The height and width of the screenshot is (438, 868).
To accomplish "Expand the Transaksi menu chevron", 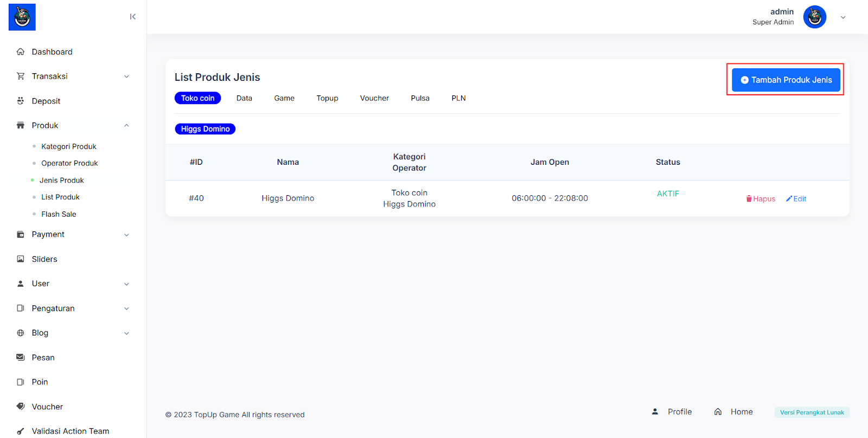I will click(126, 76).
